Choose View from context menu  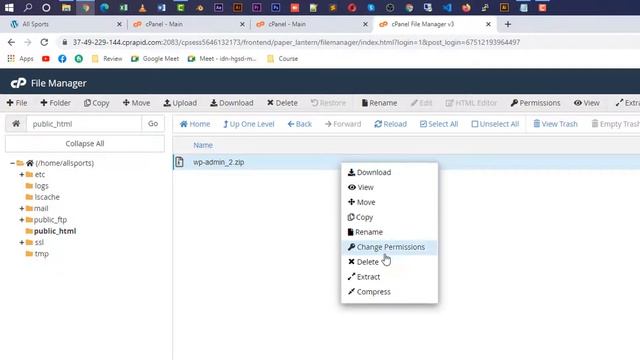click(389, 187)
